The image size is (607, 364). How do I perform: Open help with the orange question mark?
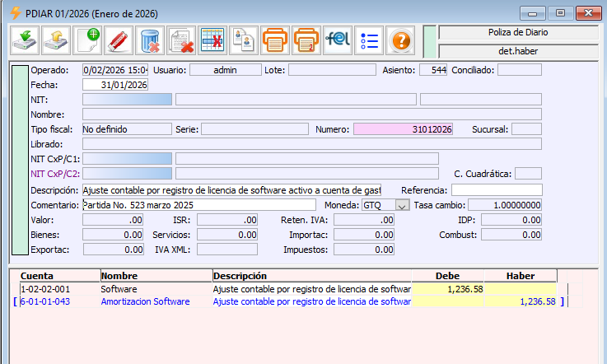[400, 40]
